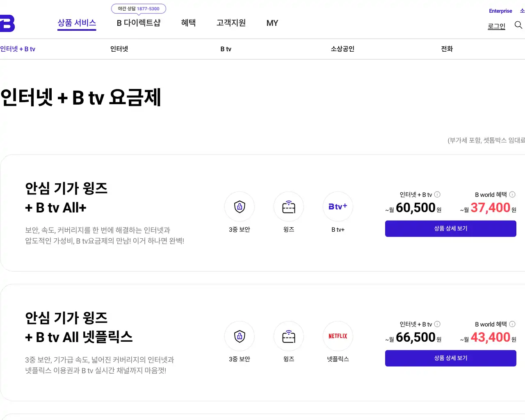
Task: Open the 혜택 menu item
Action: [x=188, y=23]
